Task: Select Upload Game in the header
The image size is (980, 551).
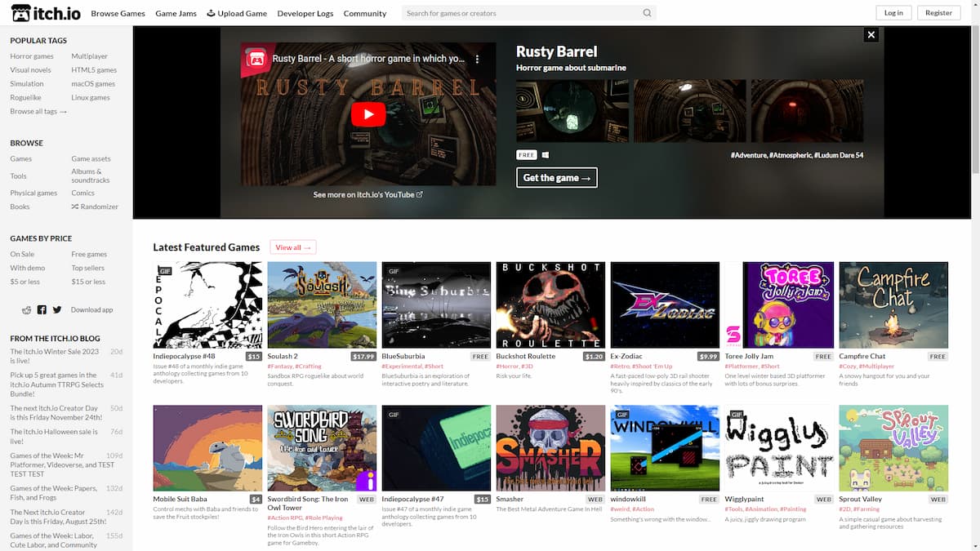Action: pos(237,13)
